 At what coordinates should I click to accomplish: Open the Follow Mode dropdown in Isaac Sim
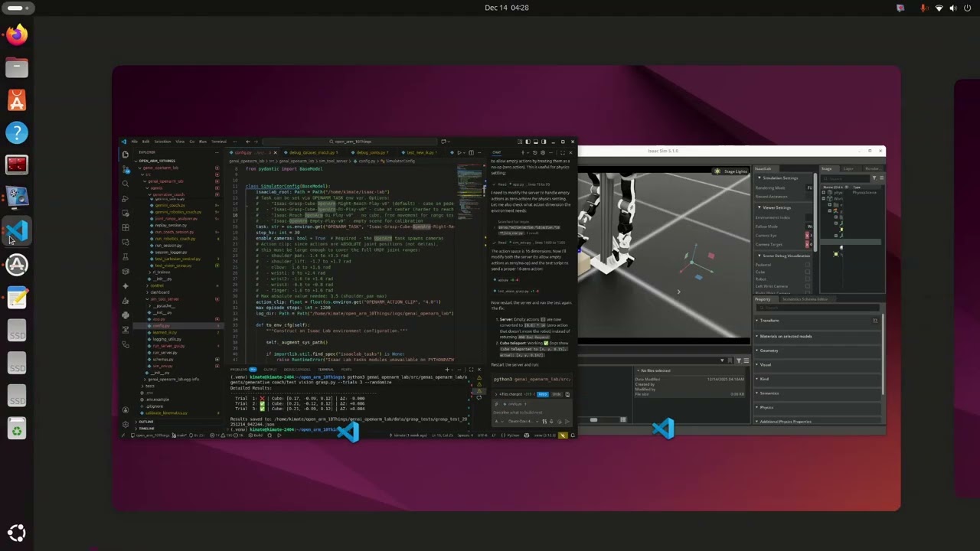click(x=809, y=227)
